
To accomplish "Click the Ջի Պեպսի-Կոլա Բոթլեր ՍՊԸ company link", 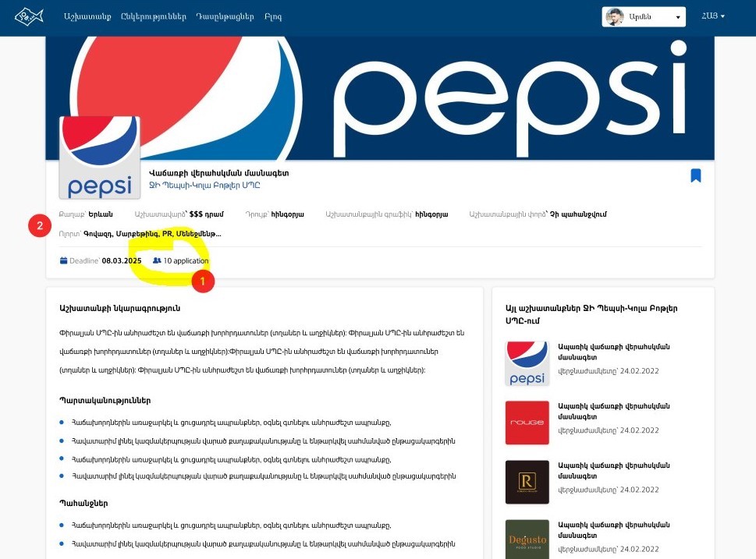I will (x=204, y=185).
